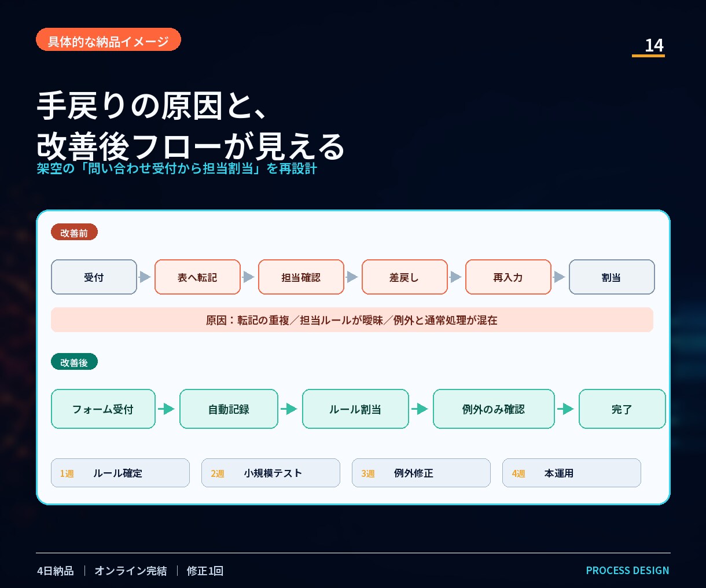This screenshot has height=588, width=706.
Task: Click the arrow between 差戻し and 再入力
Action: point(455,277)
